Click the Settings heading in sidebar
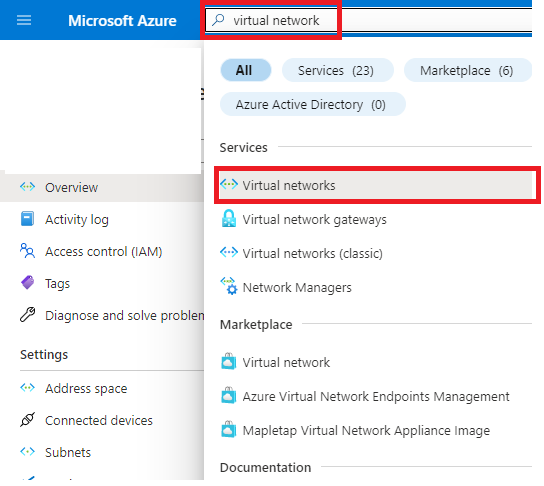 click(x=44, y=354)
